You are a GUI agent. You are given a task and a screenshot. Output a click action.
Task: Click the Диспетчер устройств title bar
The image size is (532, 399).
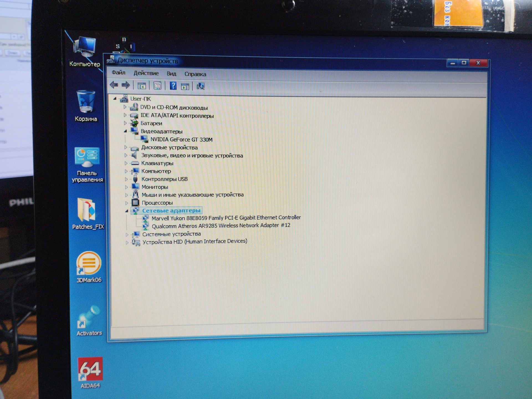pyautogui.click(x=277, y=61)
